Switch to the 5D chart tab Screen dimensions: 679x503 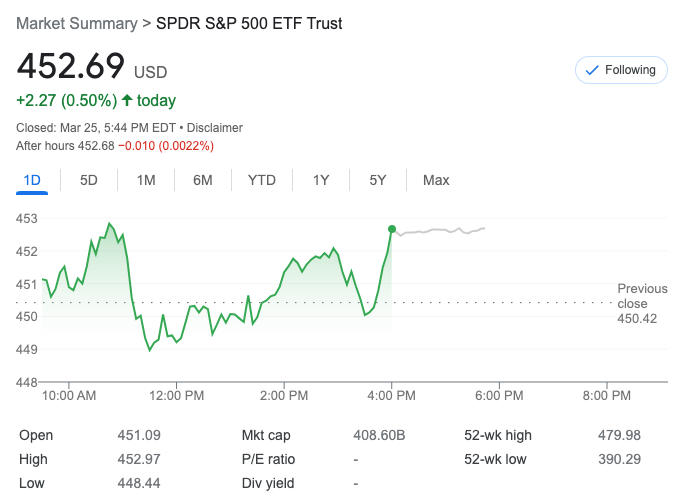tap(89, 180)
